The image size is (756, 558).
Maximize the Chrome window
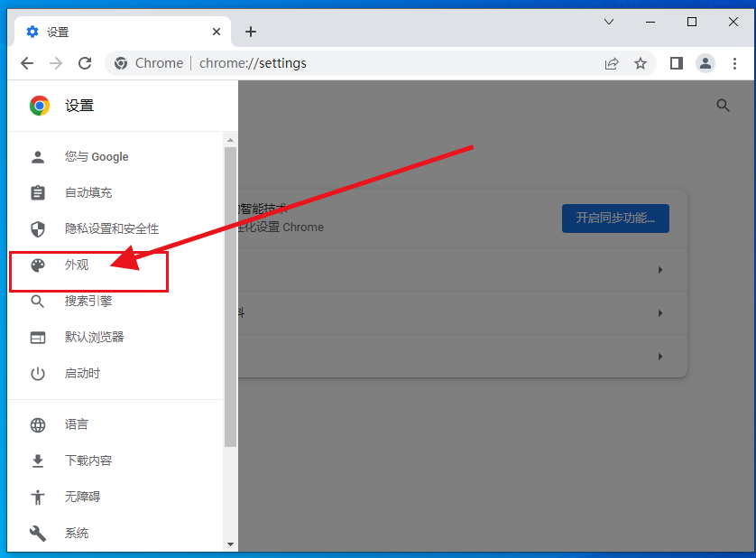[x=692, y=22]
